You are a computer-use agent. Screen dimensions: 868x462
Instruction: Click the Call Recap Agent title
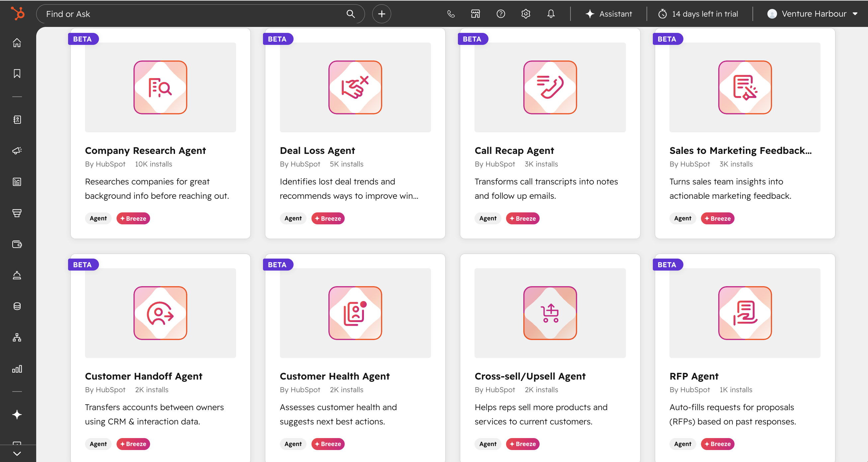click(x=514, y=151)
